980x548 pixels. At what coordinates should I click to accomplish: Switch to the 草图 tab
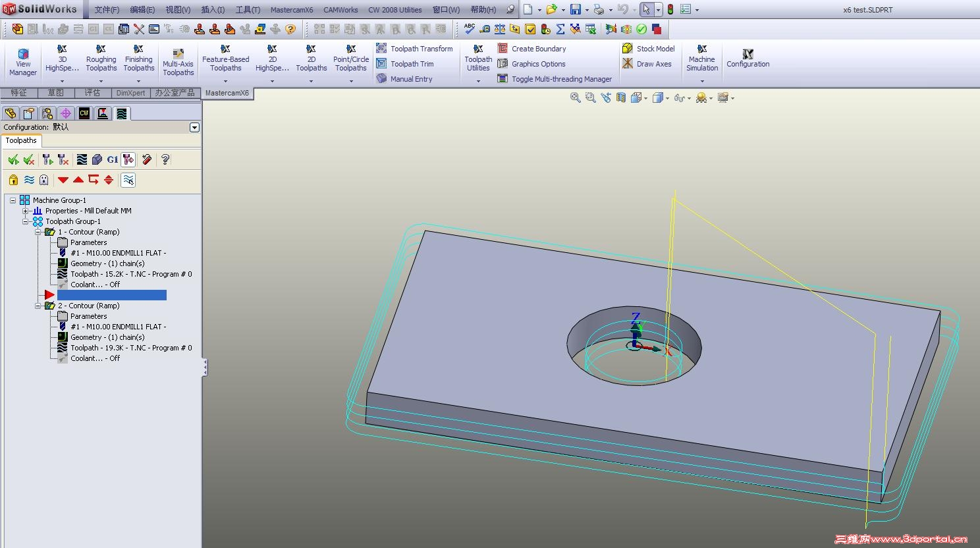click(55, 93)
